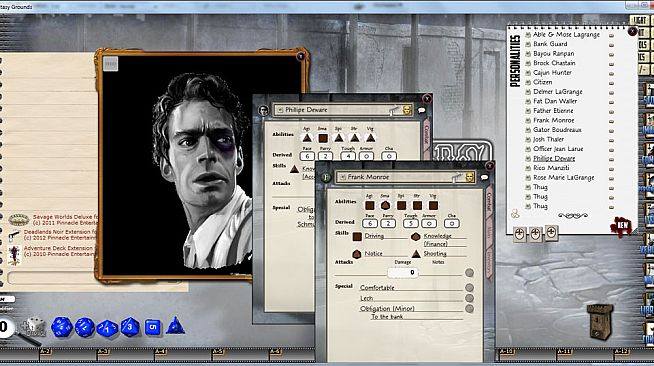Image resolution: width=654 pixels, height=366 pixels.
Task: Roll Frank Monroe's Knowledge (Finance) die
Action: tap(415, 237)
